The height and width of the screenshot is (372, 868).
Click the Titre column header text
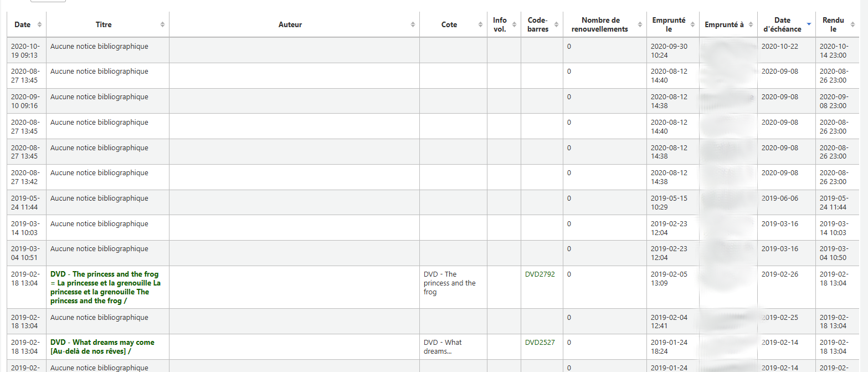(x=104, y=25)
